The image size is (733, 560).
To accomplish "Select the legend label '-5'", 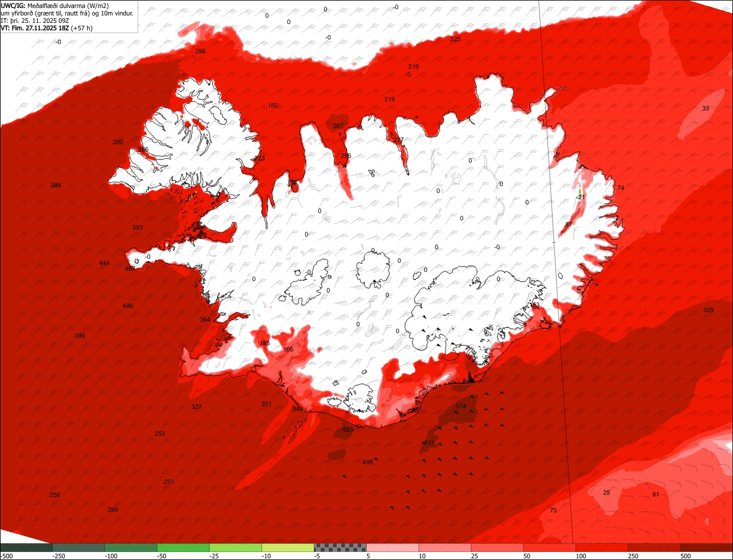I will (318, 556).
